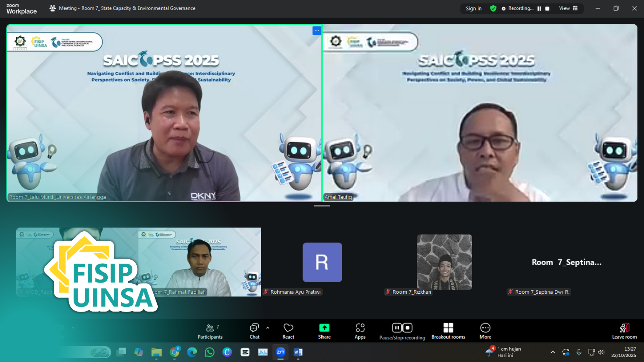
Task: Open the Windows volume control
Action: coord(601,352)
